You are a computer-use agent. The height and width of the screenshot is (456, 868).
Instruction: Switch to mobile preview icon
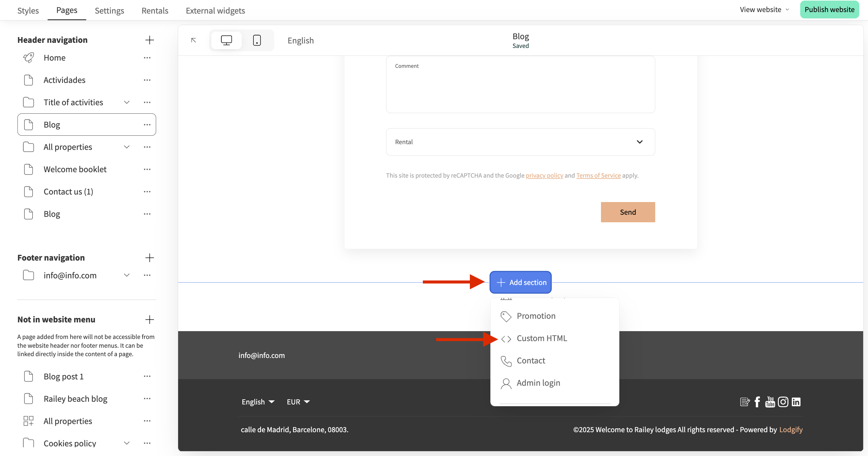[257, 40]
